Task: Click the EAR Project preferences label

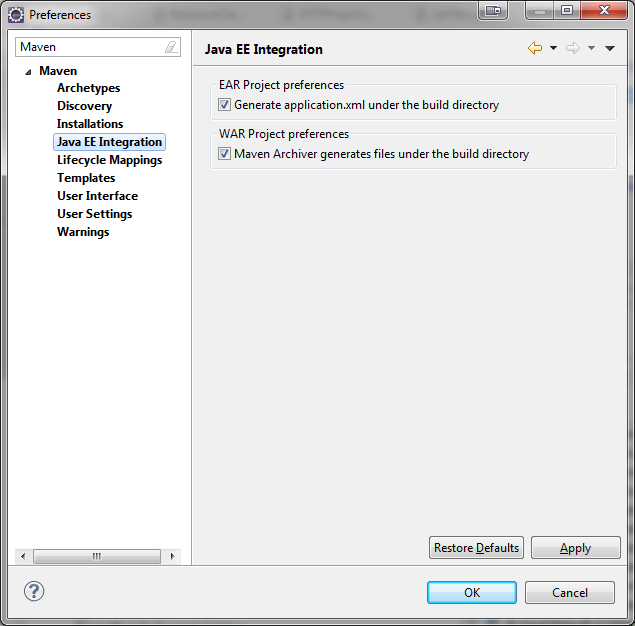Action: click(x=281, y=85)
